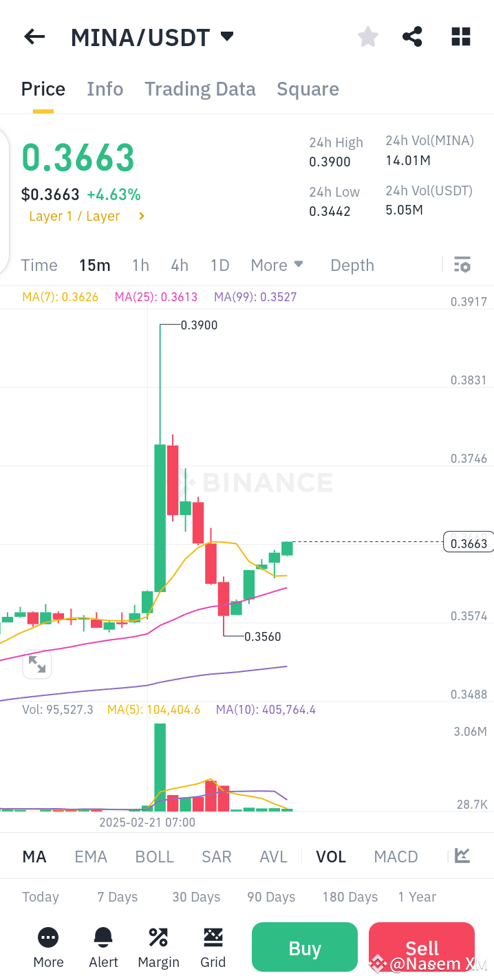Expand More options at the bottom bar
Screen dimensions: 494x980
tap(48, 947)
